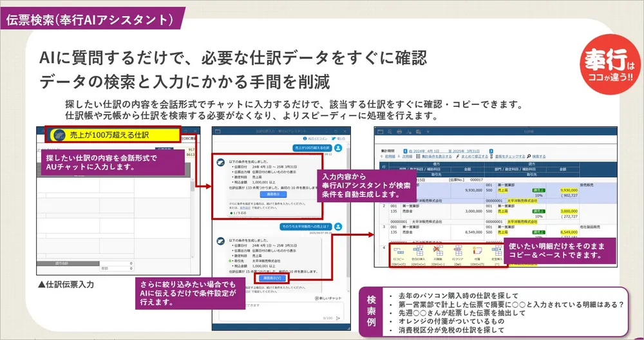The width and height of the screenshot is (644, 340).
Task: Click the 行クリア row clear icon
Action: (x=458, y=250)
